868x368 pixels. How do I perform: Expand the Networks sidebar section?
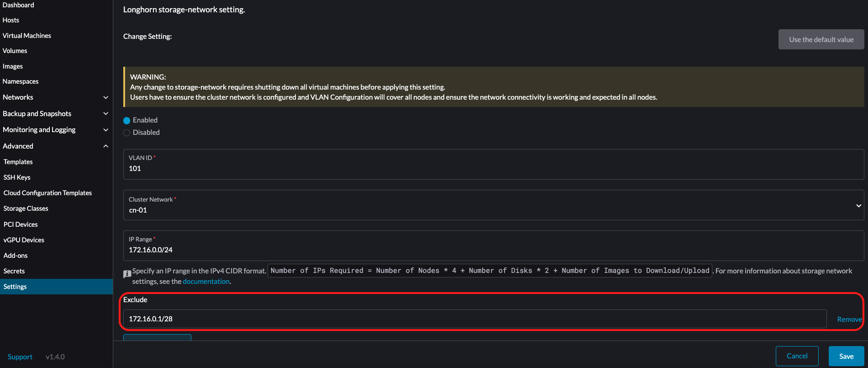(105, 97)
